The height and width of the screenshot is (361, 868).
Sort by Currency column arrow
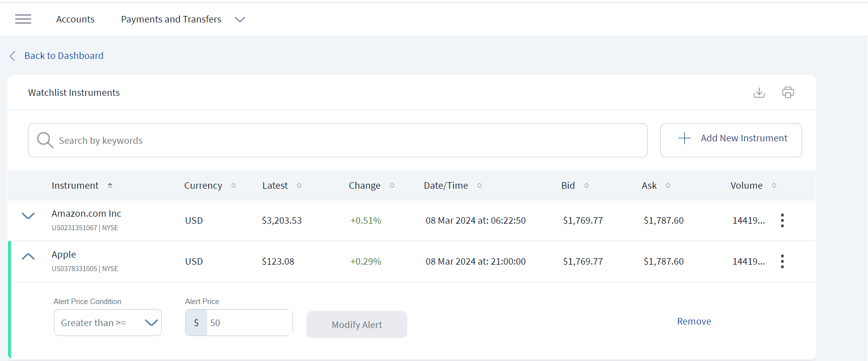pos(233,185)
